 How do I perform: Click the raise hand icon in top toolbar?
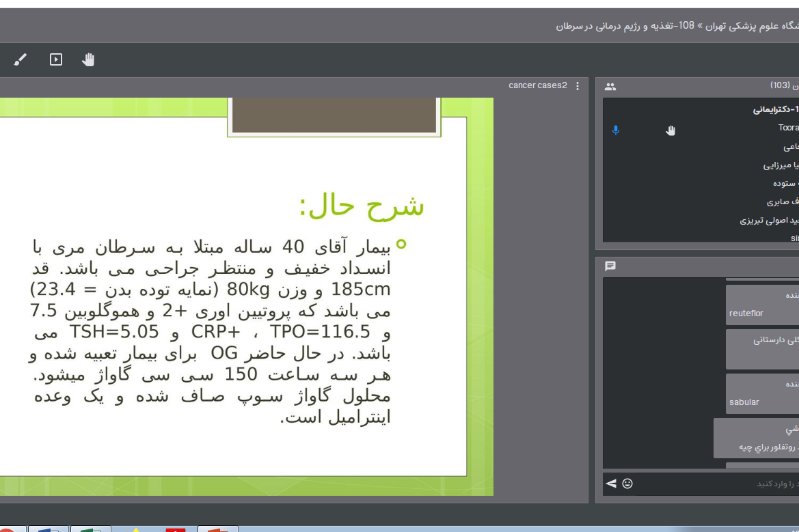click(88, 59)
